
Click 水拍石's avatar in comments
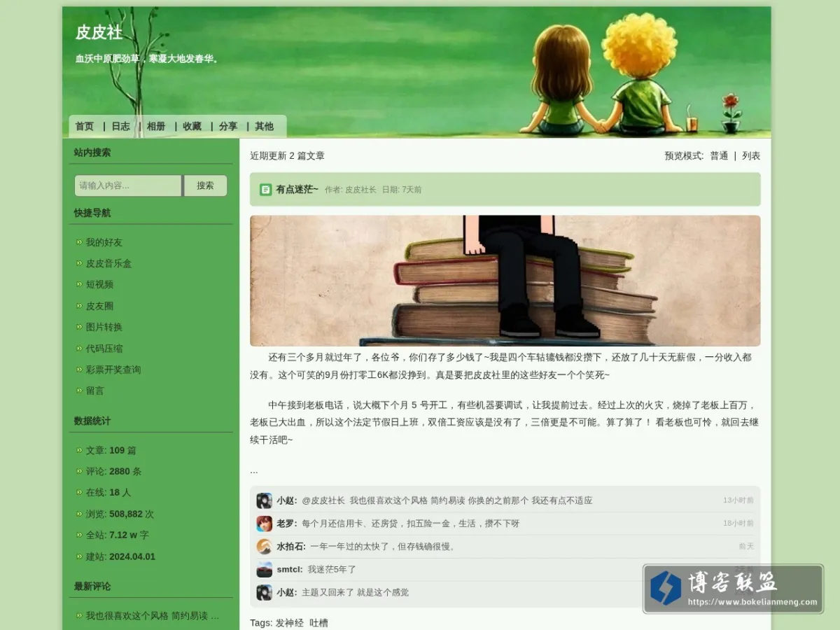[x=264, y=546]
